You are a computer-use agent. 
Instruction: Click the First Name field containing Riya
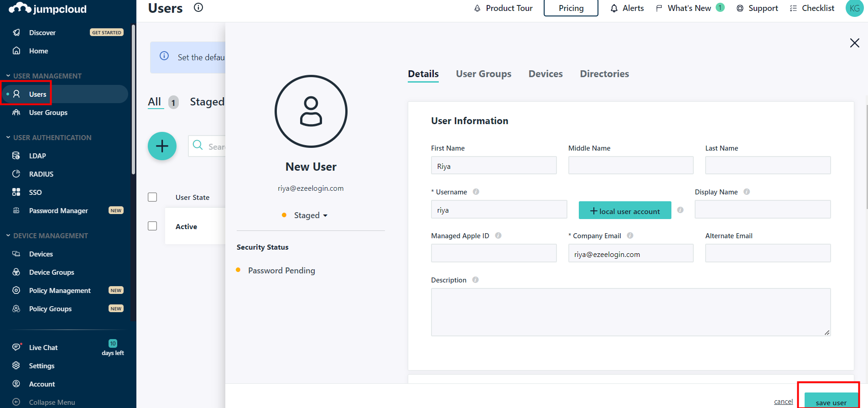(494, 166)
